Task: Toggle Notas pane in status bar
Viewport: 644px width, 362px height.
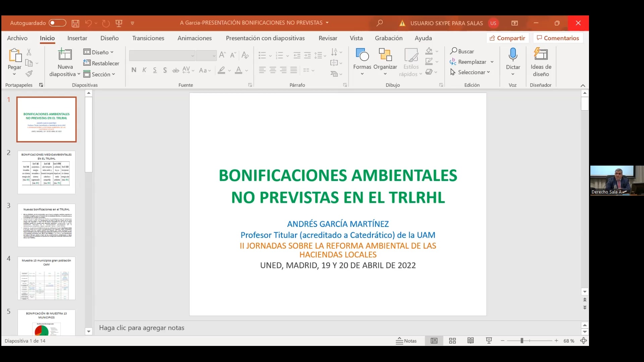Action: coord(406,341)
